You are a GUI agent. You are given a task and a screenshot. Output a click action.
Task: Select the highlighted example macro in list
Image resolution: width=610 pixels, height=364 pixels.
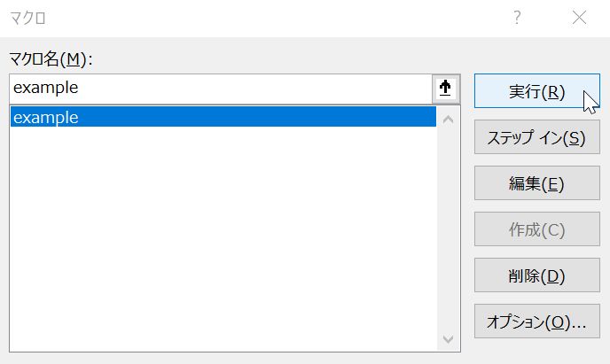coord(222,117)
